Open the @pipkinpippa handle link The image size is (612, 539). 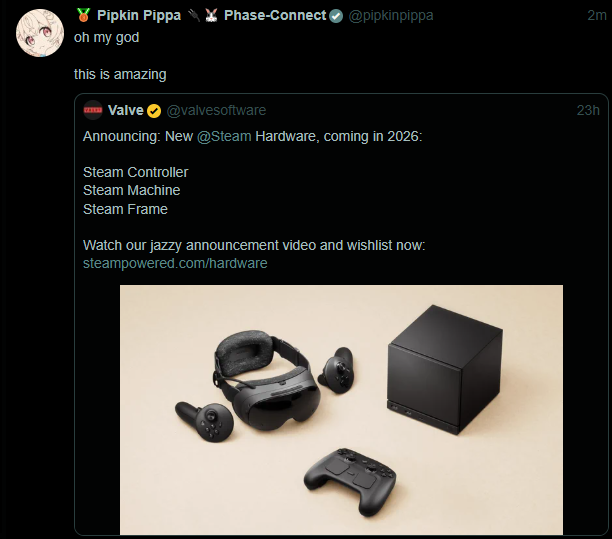click(391, 15)
